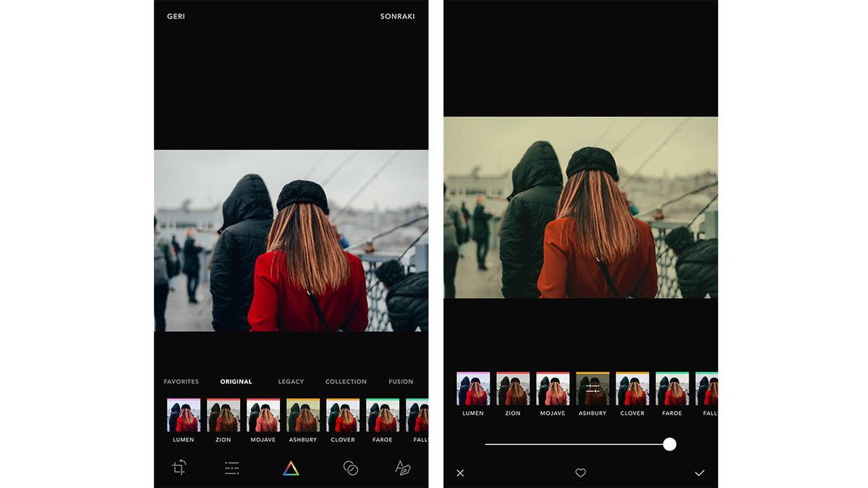Switch to the ORIGINAL filter tab
Image resolution: width=868 pixels, height=488 pixels.
(x=236, y=381)
